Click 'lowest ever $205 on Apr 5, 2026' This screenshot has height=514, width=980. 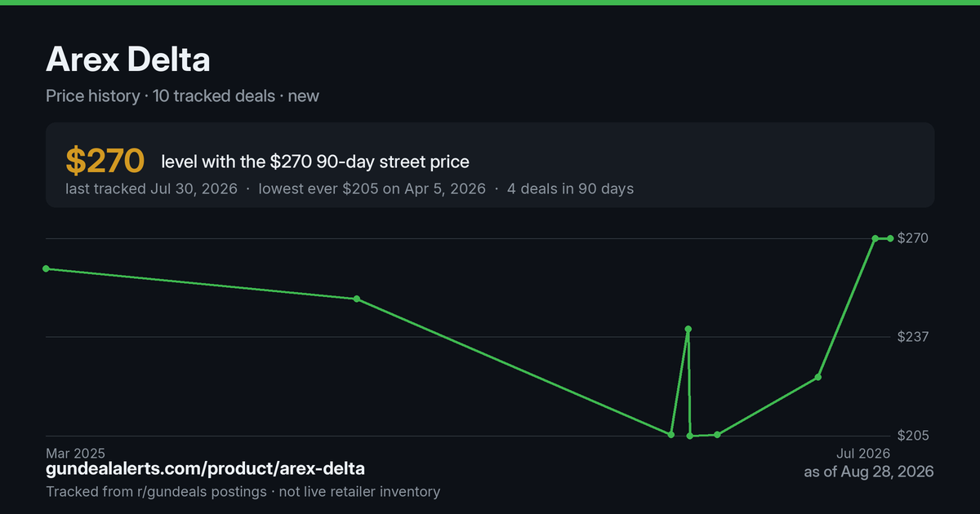tap(372, 188)
